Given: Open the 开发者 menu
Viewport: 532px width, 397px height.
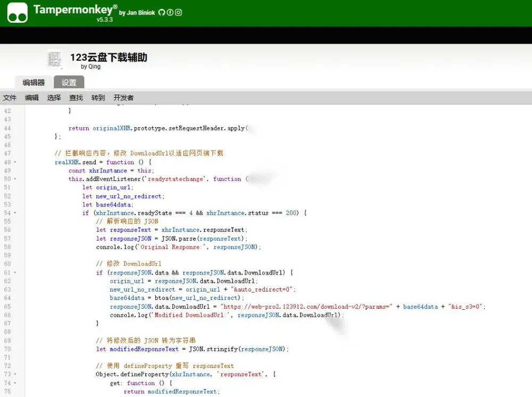Looking at the screenshot, I should tap(123, 98).
